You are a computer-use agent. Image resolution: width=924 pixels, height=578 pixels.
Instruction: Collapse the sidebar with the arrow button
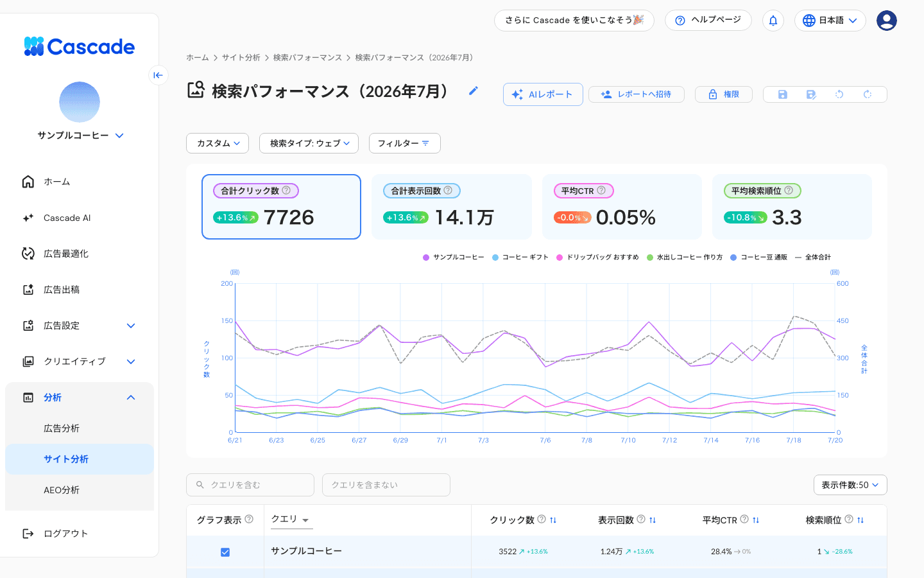(x=158, y=75)
